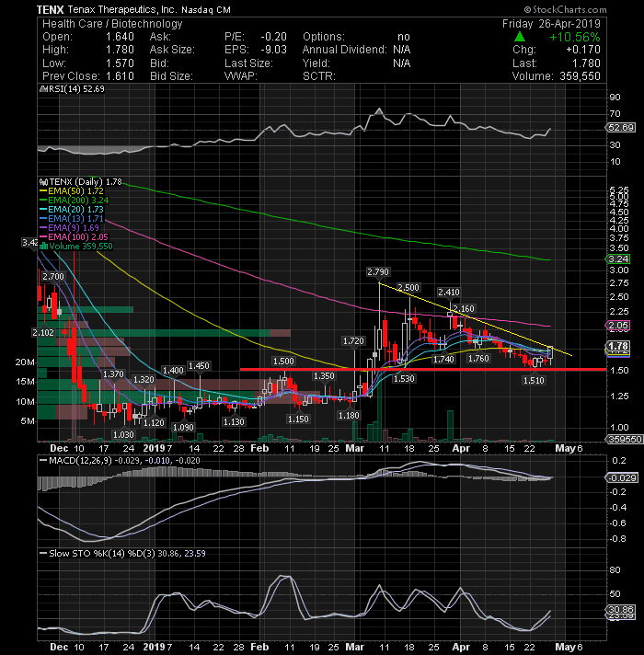Screen dimensions: 644x655
Task: Click the EMA(9) 1.69 legend entry
Action: (x=69, y=227)
